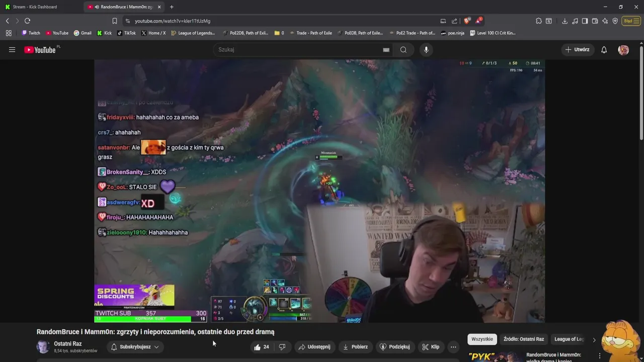Toggle the browser sidebar panel
644x362 pixels.
pos(585,21)
